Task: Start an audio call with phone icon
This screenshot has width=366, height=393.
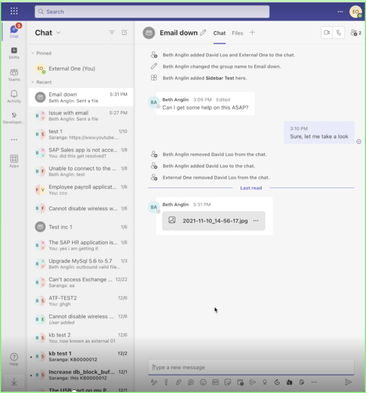Action: coord(339,33)
